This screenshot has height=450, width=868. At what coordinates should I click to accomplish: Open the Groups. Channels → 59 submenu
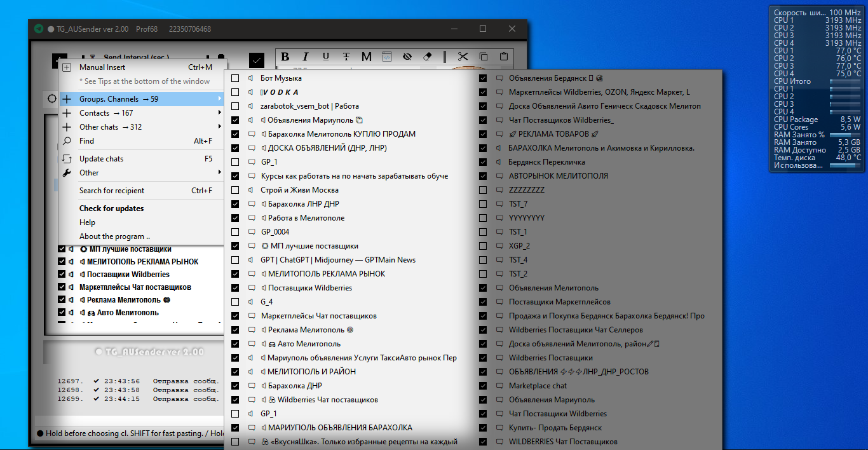pyautogui.click(x=141, y=99)
